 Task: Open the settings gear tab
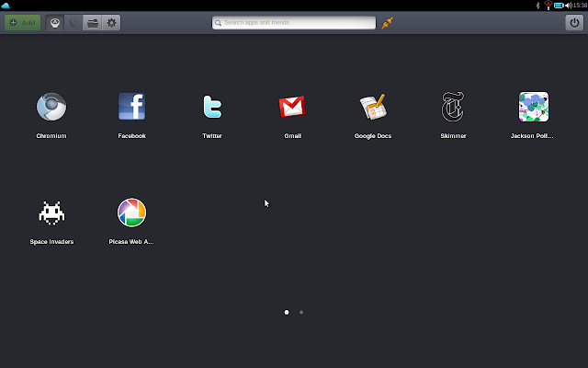click(x=111, y=22)
